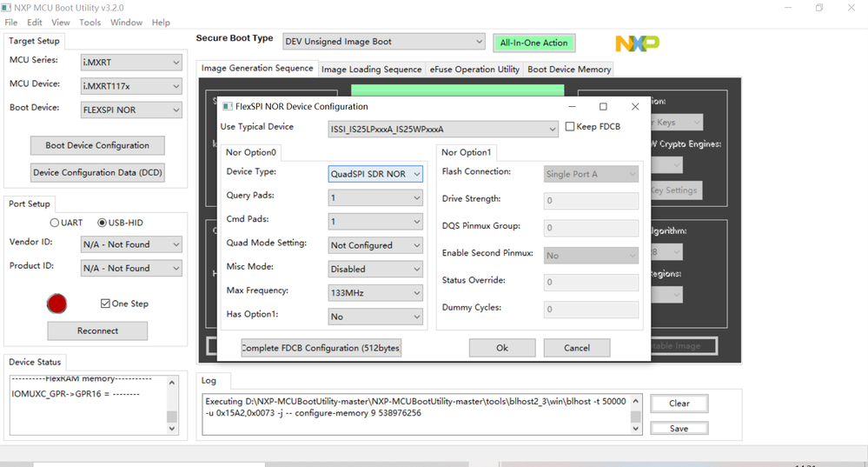Click the Device Status scrollbar down arrow
This screenshot has height=467, width=868.
pyautogui.click(x=172, y=428)
